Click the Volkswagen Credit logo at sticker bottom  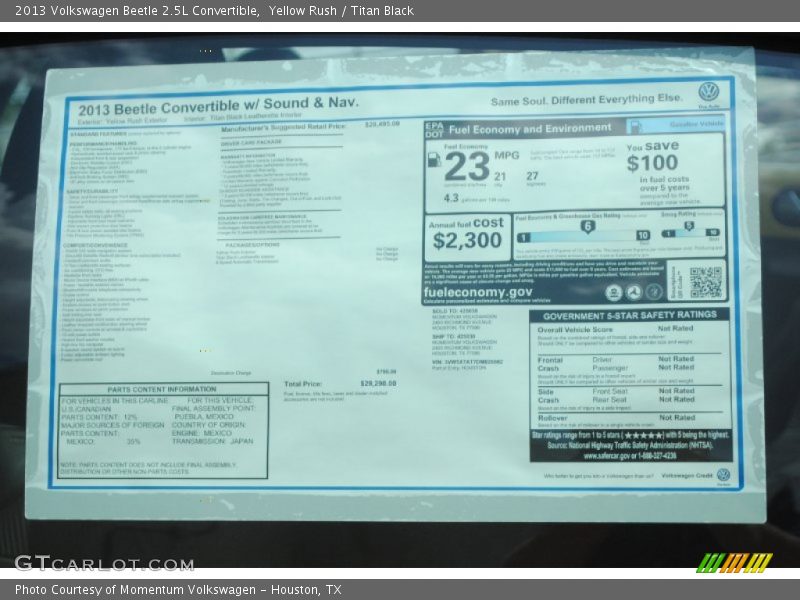(723, 475)
